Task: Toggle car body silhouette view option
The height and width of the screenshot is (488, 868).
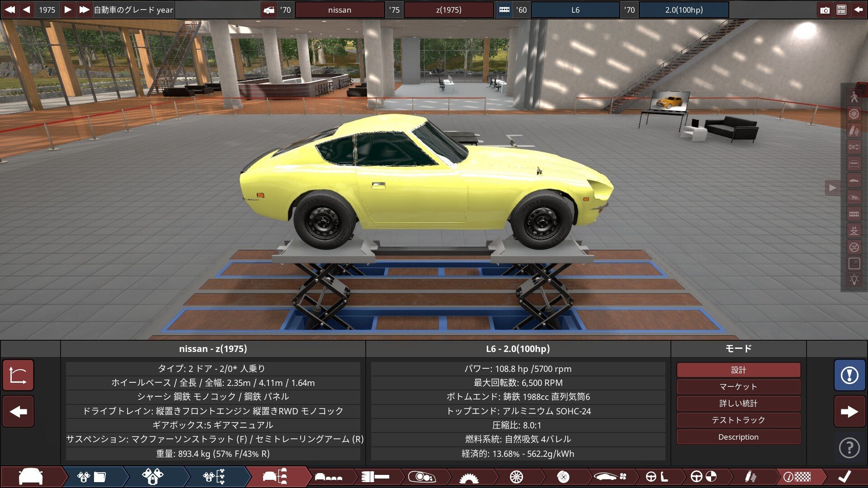Action: [x=854, y=181]
